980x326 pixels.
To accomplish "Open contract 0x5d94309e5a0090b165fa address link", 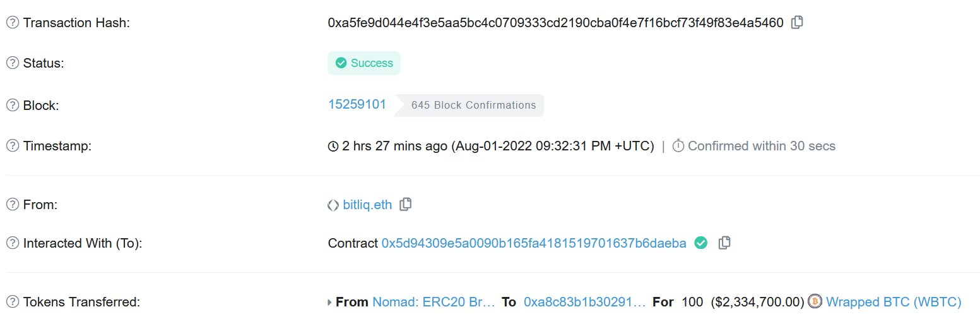I will click(x=534, y=243).
